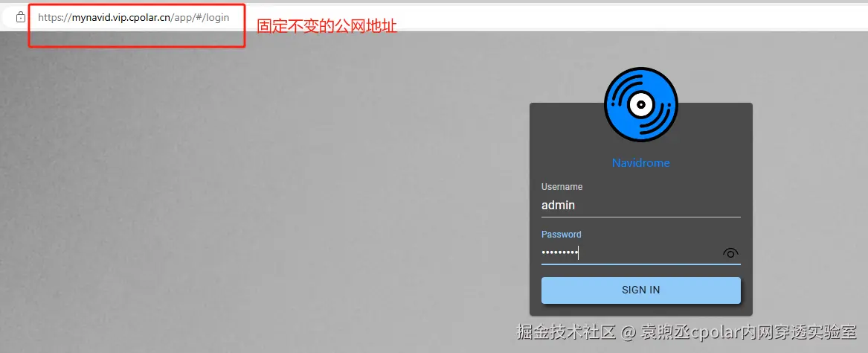
Task: Click the Password label text
Action: point(562,235)
